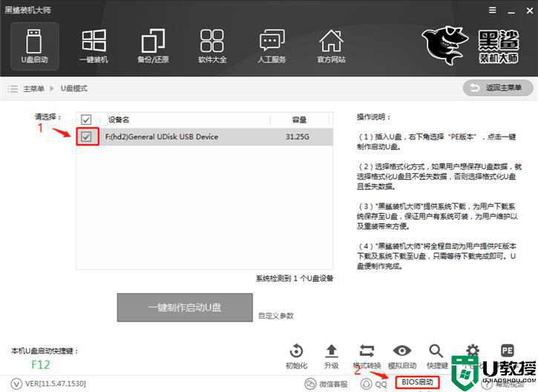
Task: Open the U盘启动 tab
Action: pos(34,46)
